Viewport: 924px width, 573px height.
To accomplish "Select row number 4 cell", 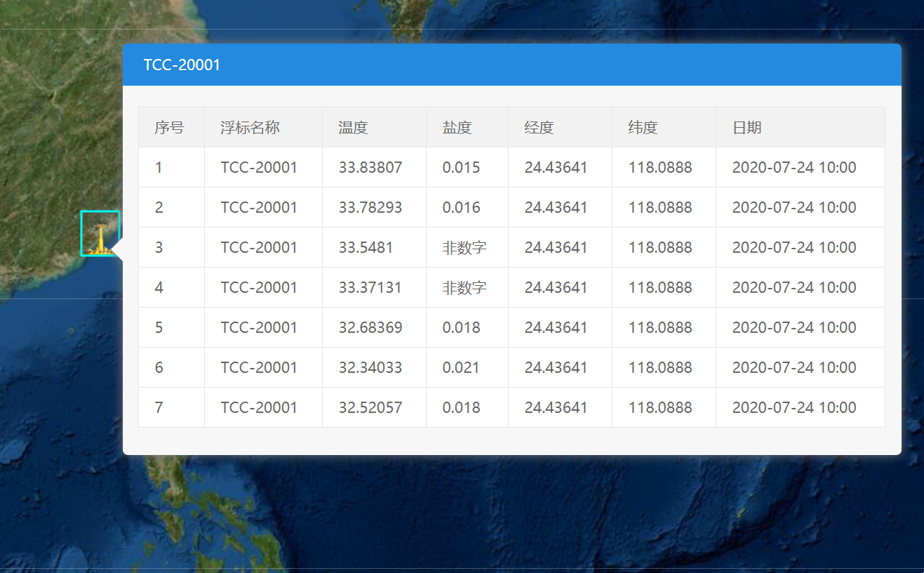I will 159,288.
